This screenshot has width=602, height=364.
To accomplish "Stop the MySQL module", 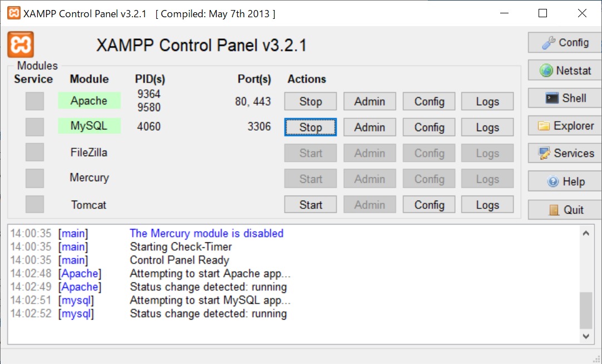I will click(310, 127).
